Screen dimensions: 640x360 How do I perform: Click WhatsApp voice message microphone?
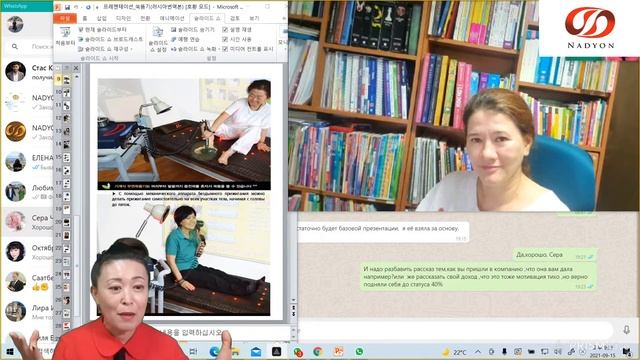pyautogui.click(x=627, y=330)
